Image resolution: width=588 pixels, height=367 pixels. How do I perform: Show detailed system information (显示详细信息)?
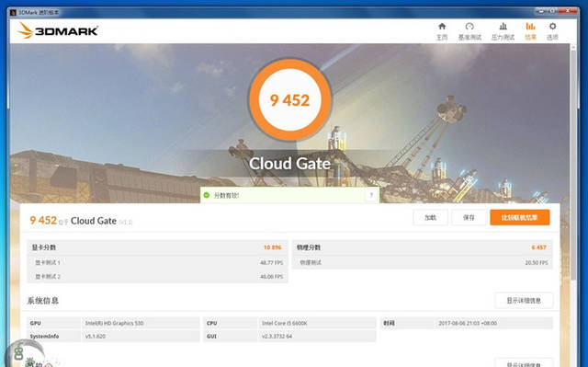pyautogui.click(x=524, y=301)
